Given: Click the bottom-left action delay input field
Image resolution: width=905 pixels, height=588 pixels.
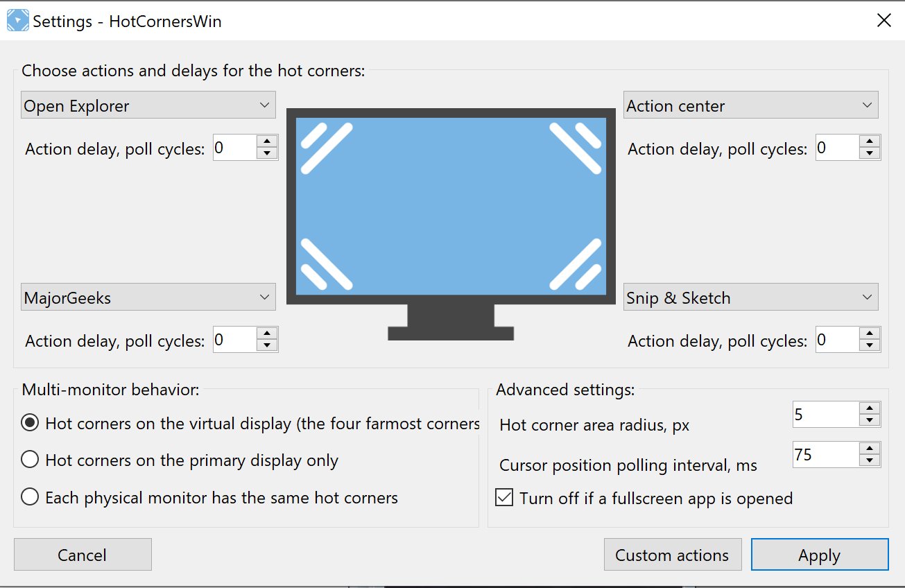Looking at the screenshot, I should coord(234,340).
